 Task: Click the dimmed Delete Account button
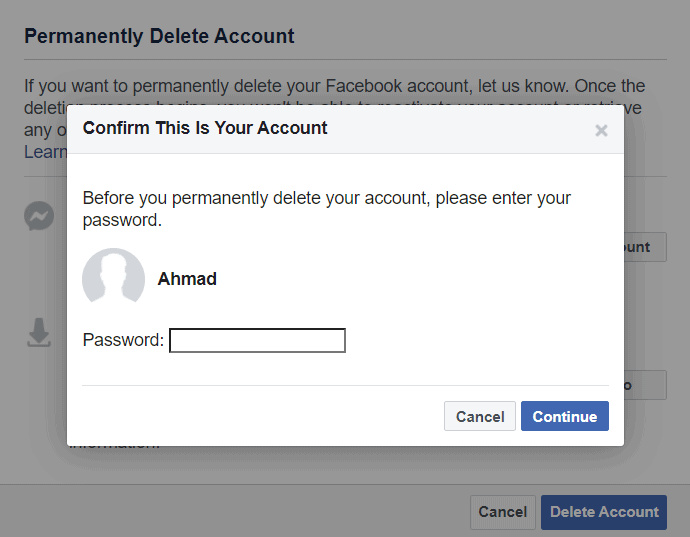pos(604,512)
